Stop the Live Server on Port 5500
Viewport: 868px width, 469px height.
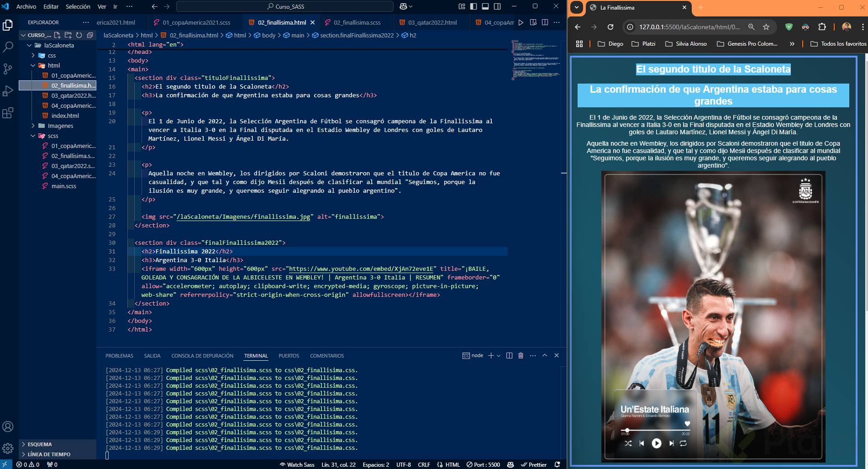pos(483,464)
